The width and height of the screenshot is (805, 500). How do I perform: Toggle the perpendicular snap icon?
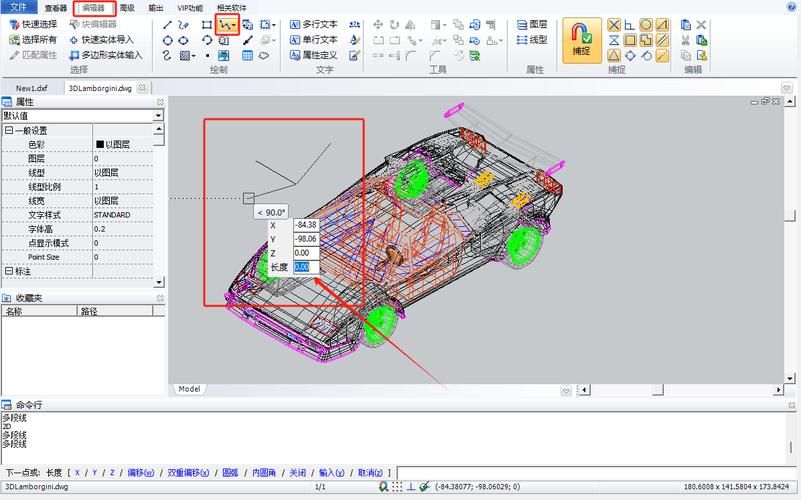(x=629, y=25)
